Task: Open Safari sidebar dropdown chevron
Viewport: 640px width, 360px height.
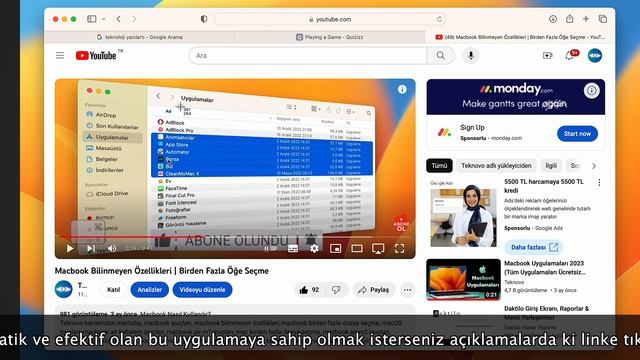Action: 104,19
